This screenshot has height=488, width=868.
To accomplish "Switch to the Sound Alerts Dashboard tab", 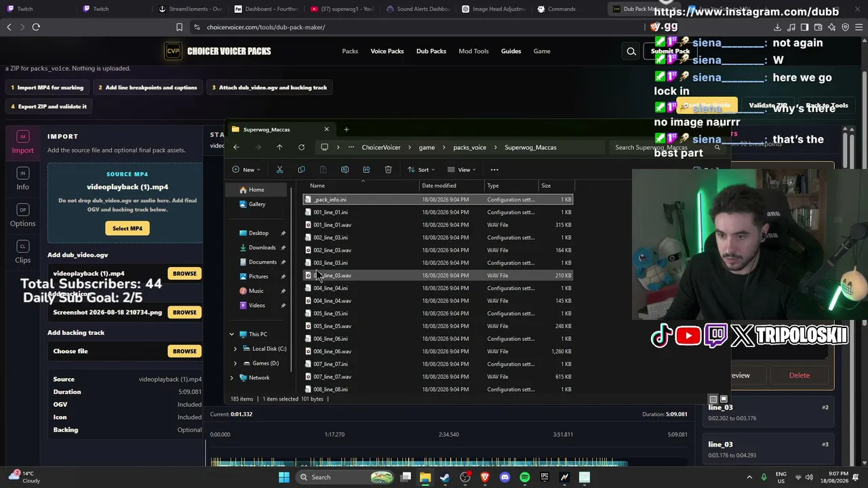I will click(x=418, y=9).
